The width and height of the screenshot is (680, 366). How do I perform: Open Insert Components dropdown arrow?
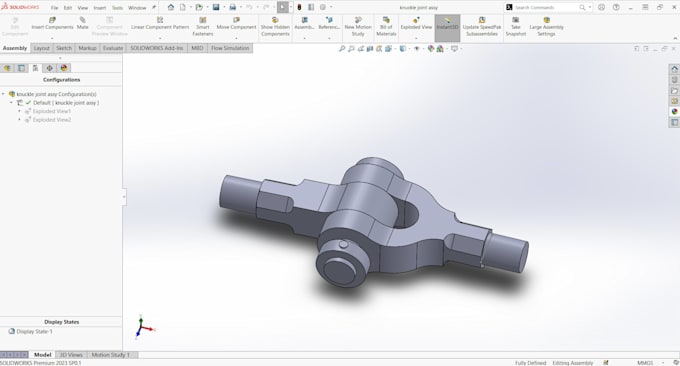tap(52, 38)
